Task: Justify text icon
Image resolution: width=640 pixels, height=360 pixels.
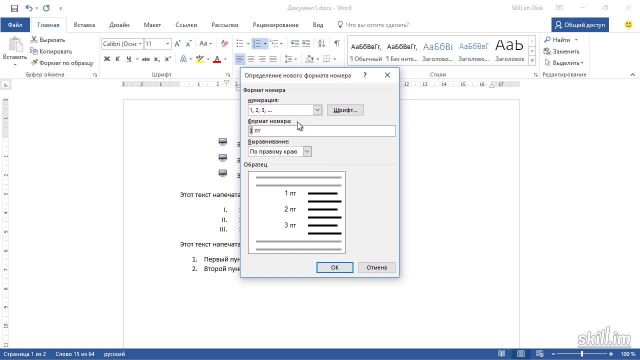Action: tap(273, 59)
